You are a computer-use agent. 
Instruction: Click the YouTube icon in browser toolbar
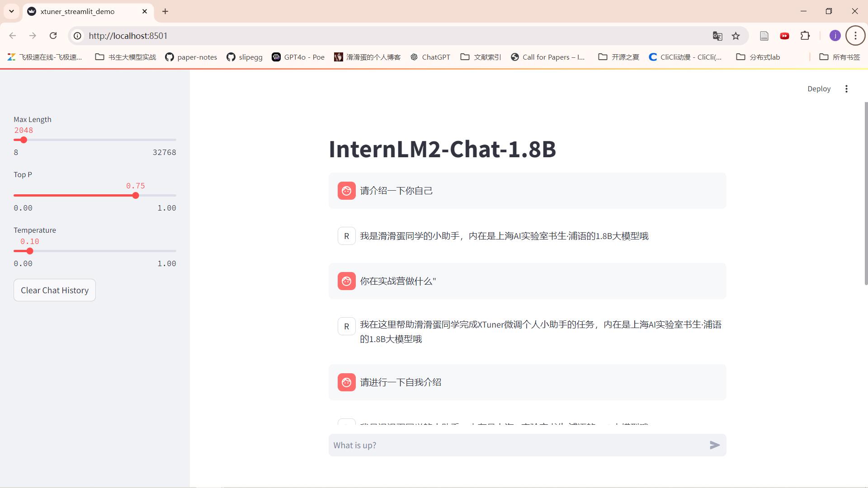pyautogui.click(x=785, y=36)
